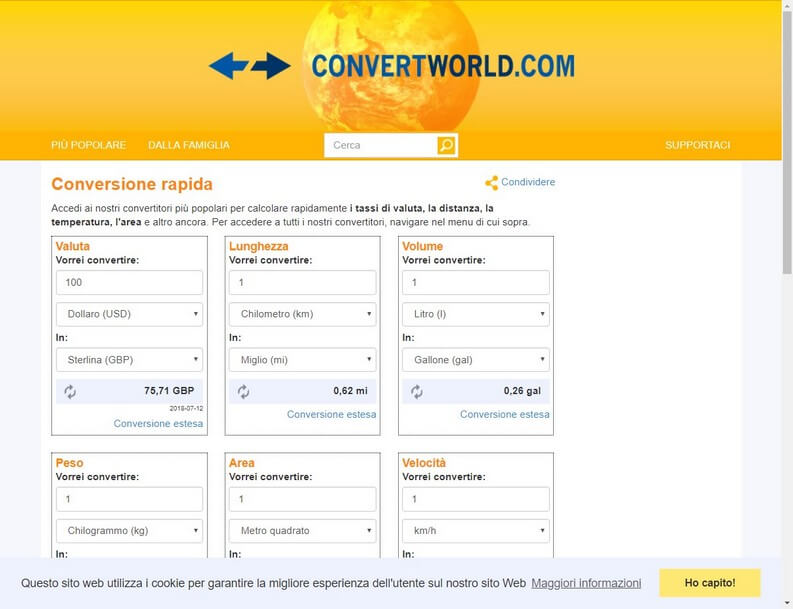The image size is (793, 609).
Task: Click the 2018-07-12 date label
Action: (186, 408)
